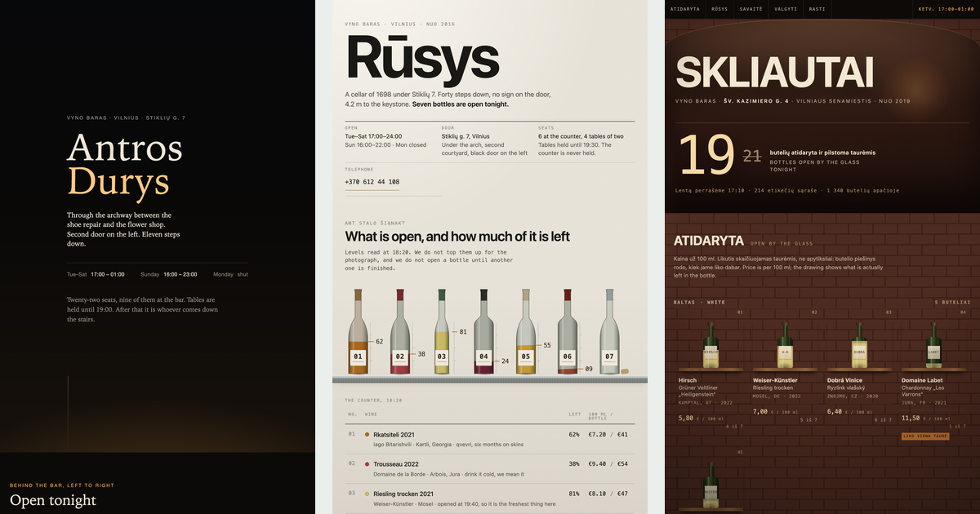Select the LABET labelled bottle
Viewport: 980px width, 514px height.
[x=933, y=345]
